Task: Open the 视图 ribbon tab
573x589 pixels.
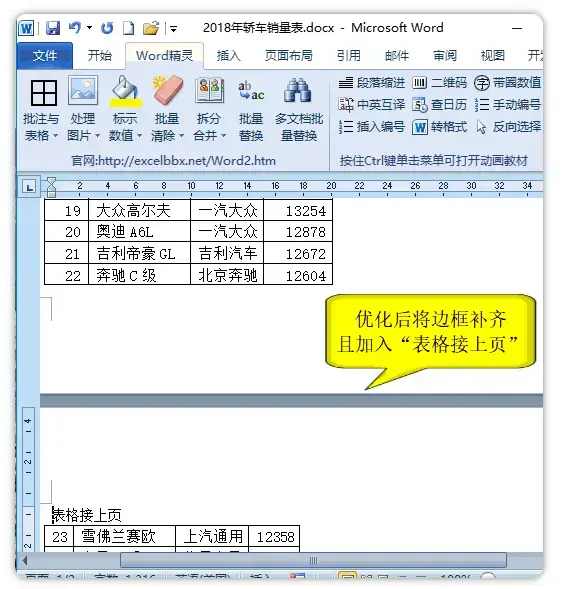Action: [493, 56]
